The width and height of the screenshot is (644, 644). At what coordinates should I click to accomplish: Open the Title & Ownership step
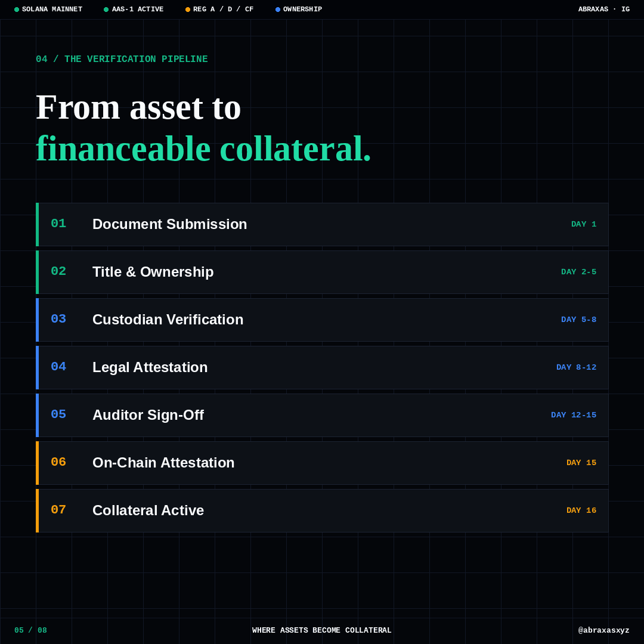322,272
